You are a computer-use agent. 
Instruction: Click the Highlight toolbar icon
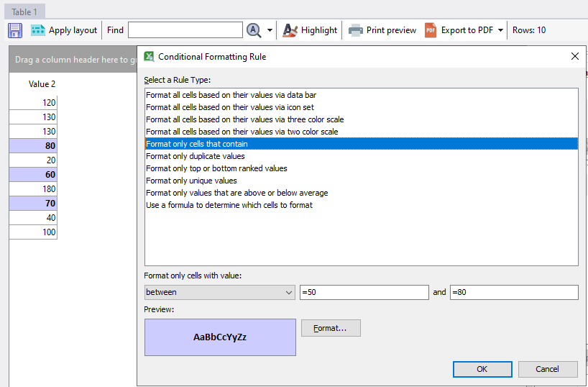point(290,30)
